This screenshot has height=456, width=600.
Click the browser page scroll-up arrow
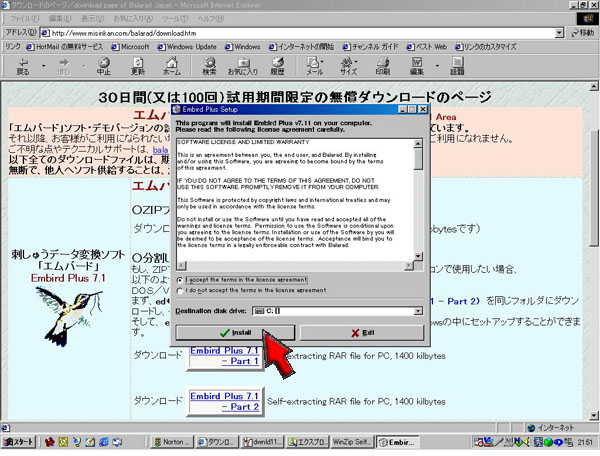(594, 86)
